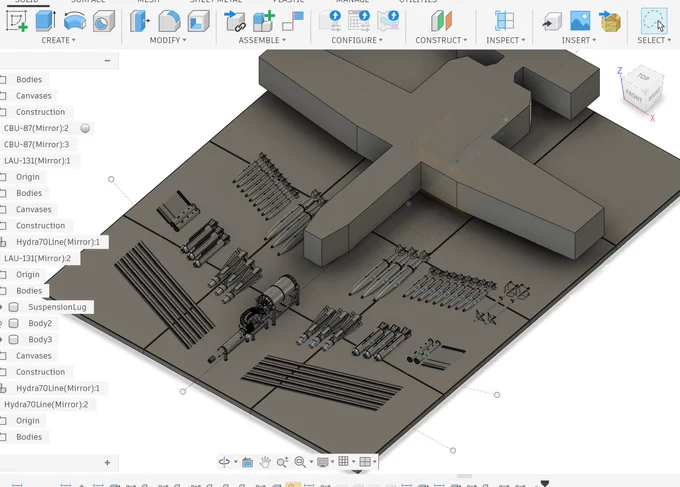Open the Viewports dropdown arrow
680x487 pixels.
point(374,462)
